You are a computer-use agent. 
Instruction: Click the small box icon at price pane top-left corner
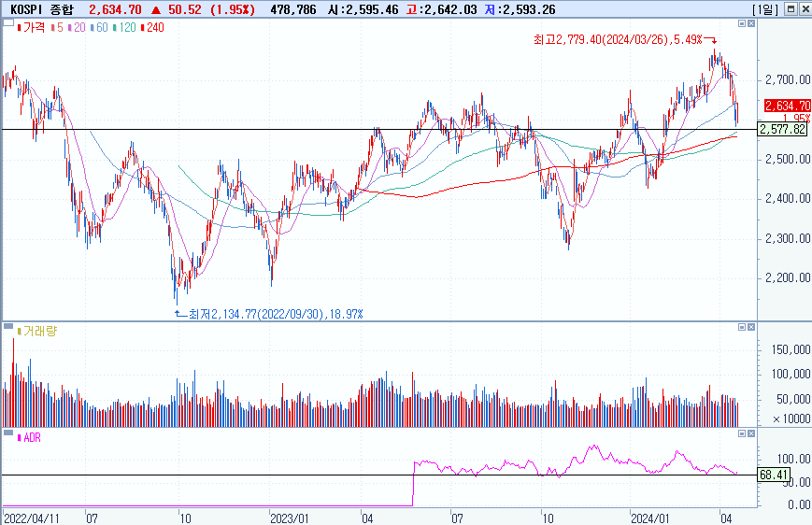8,22
